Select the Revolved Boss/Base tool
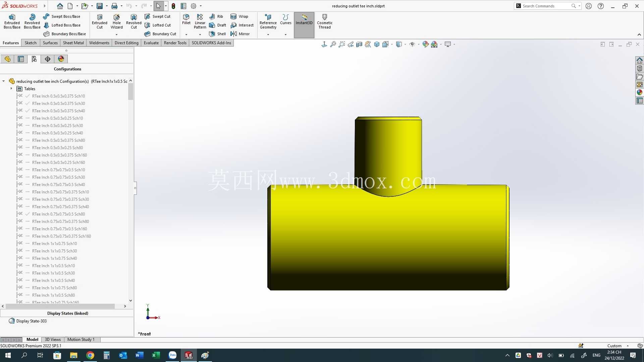The image size is (644, 362). coord(32,21)
